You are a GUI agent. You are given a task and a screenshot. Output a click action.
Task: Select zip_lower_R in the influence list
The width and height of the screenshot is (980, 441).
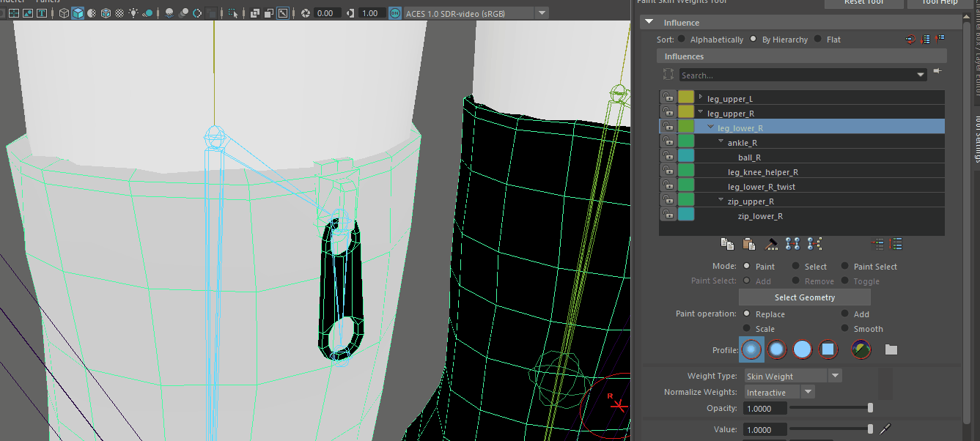[x=760, y=216]
